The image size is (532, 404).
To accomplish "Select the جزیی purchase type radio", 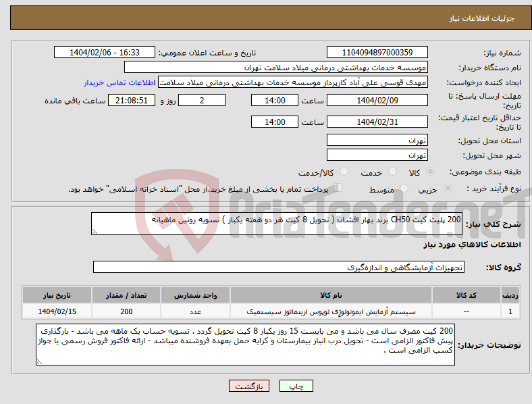I will (448, 188).
